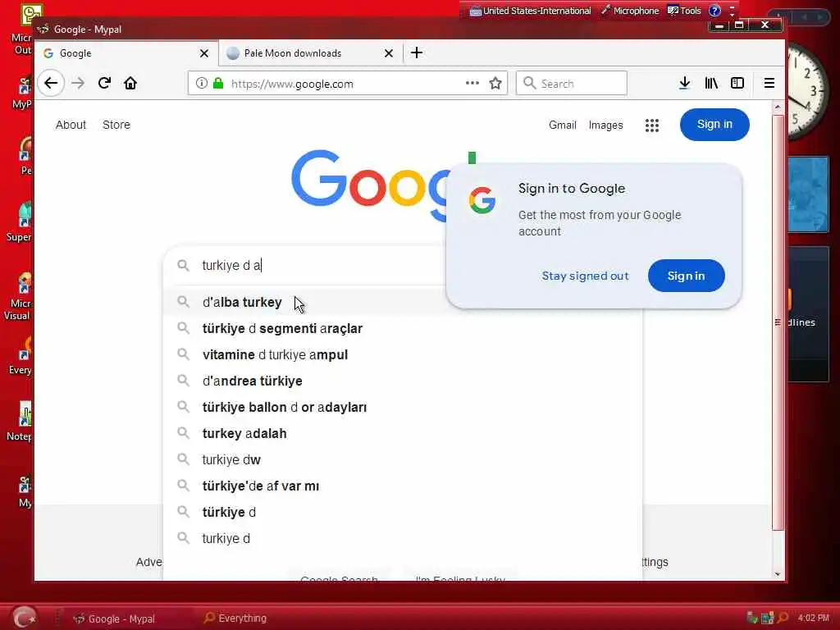Open language bar help icon
This screenshot has width=840, height=630.
point(714,10)
